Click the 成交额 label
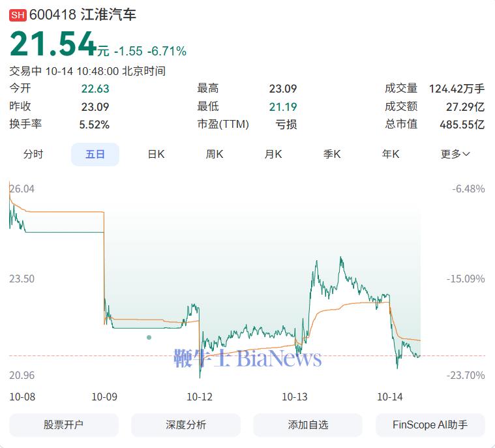 [x=401, y=106]
